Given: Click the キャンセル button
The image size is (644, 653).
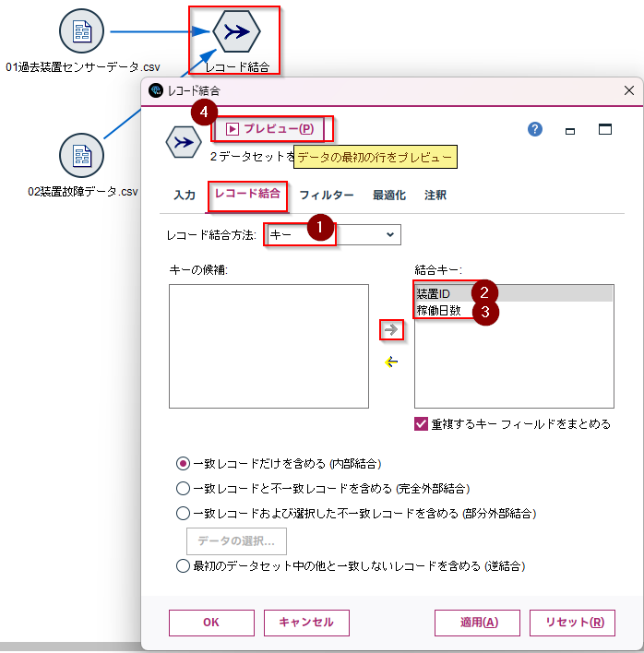Looking at the screenshot, I should pos(306,623).
